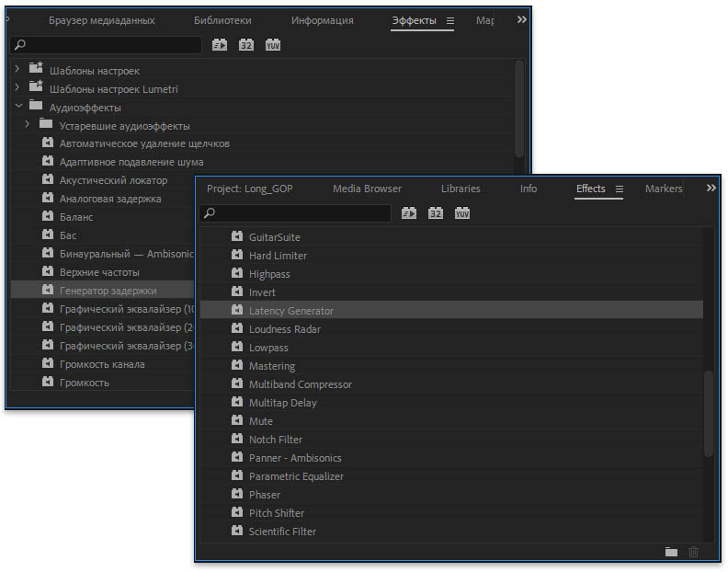Click Accelerated Effects icon in Russian panel

(220, 44)
